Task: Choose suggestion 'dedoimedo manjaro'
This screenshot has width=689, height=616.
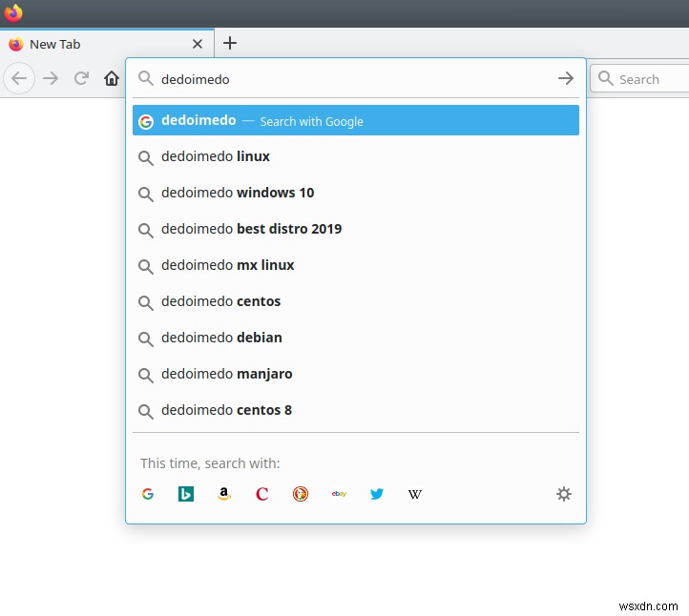Action: [x=356, y=374]
